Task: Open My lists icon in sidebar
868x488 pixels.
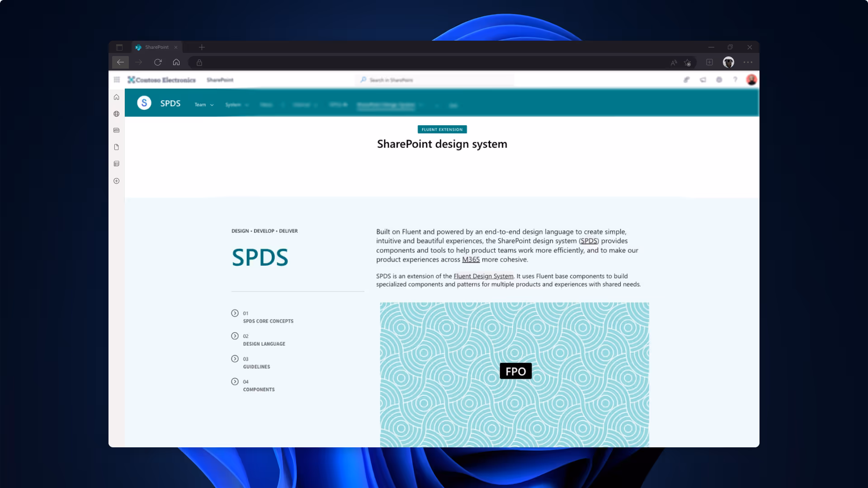Action: [117, 164]
